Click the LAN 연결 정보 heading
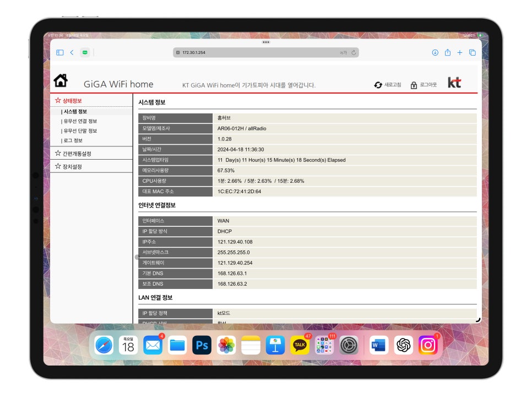Screen dimensions: 532x398 tap(155, 298)
